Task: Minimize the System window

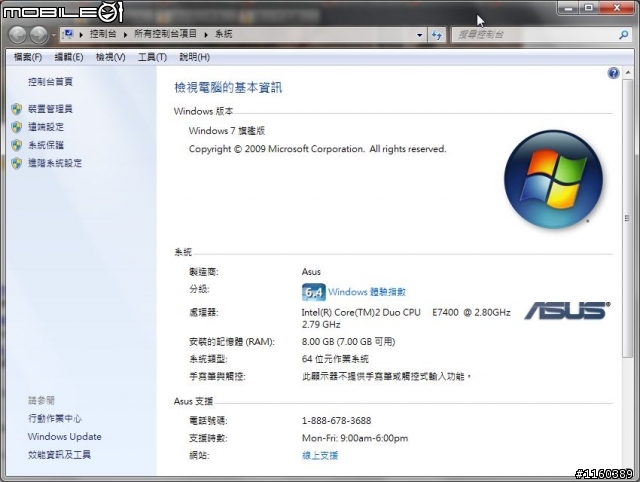Action: click(568, 7)
